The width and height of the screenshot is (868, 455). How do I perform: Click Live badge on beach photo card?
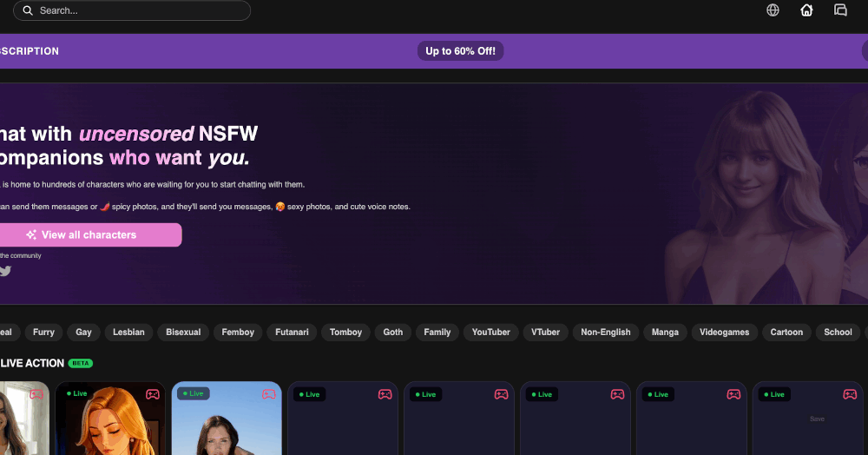[194, 393]
